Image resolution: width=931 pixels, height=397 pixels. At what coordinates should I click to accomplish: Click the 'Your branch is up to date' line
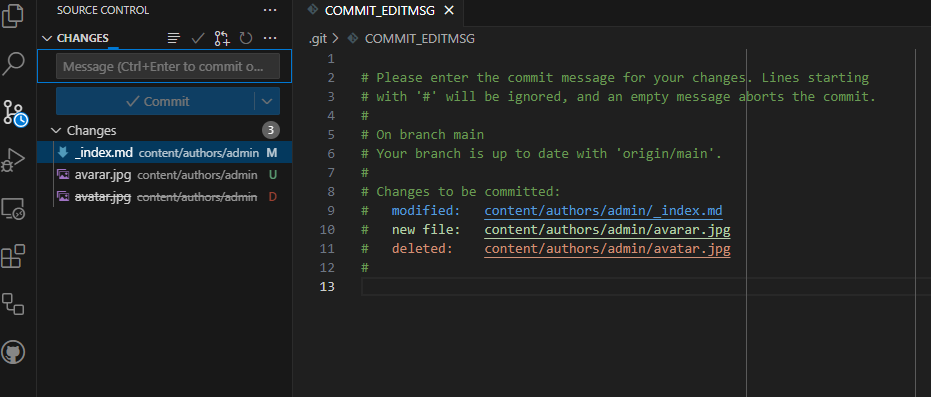(x=542, y=154)
